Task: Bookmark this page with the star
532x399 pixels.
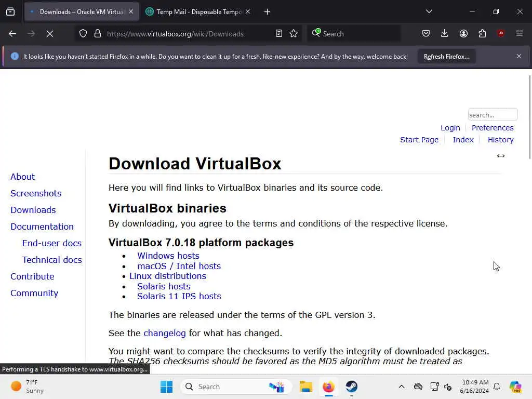Action: pos(294,34)
